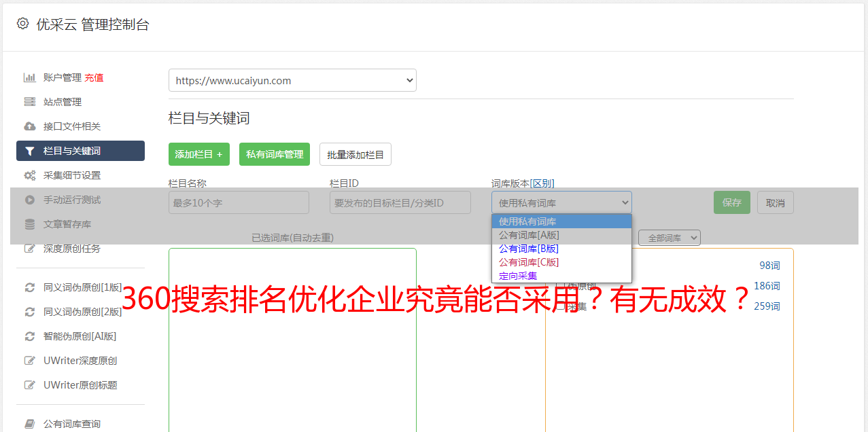The height and width of the screenshot is (432, 868).
Task: Click the 取消 button
Action: tap(776, 202)
